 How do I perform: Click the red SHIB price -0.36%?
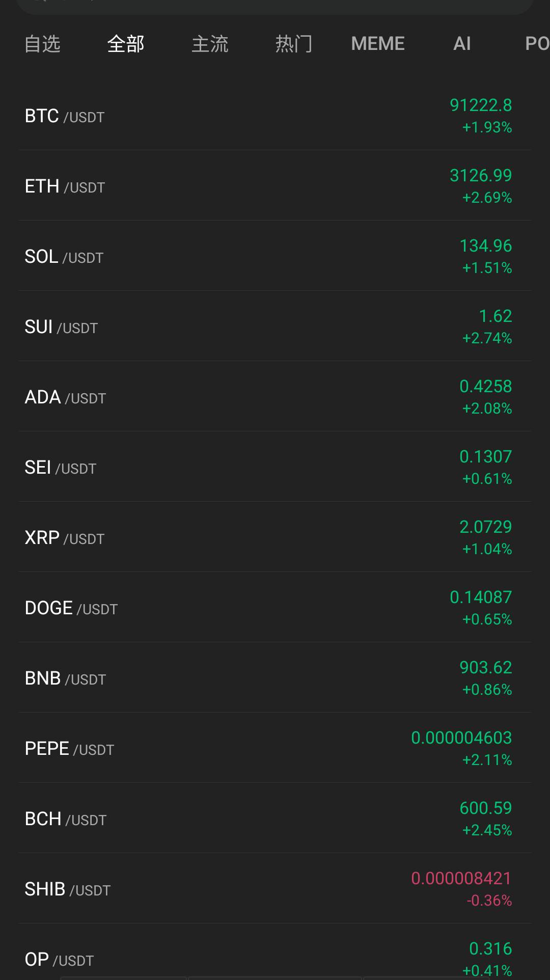[x=489, y=901]
